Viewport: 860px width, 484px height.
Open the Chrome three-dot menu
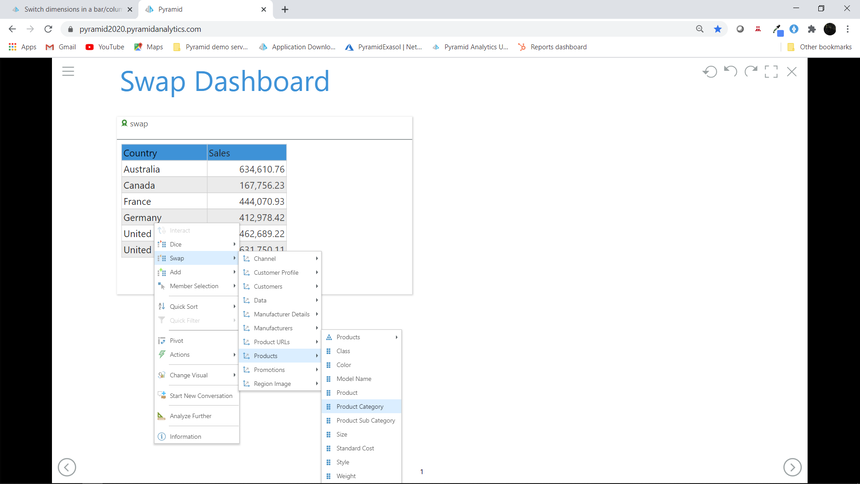coord(847,29)
